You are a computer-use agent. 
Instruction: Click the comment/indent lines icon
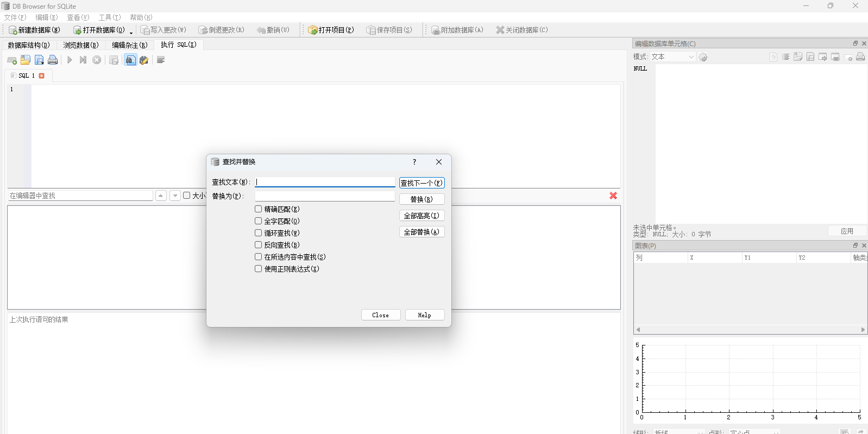(161, 60)
